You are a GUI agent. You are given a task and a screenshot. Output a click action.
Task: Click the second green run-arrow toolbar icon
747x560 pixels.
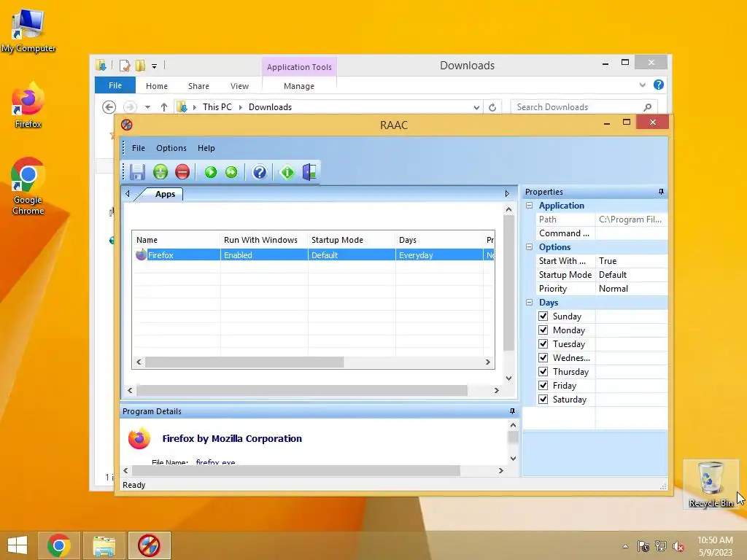pos(231,172)
